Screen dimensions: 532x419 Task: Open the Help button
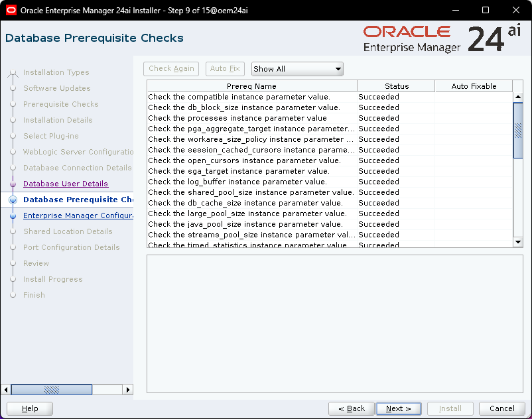coord(30,408)
